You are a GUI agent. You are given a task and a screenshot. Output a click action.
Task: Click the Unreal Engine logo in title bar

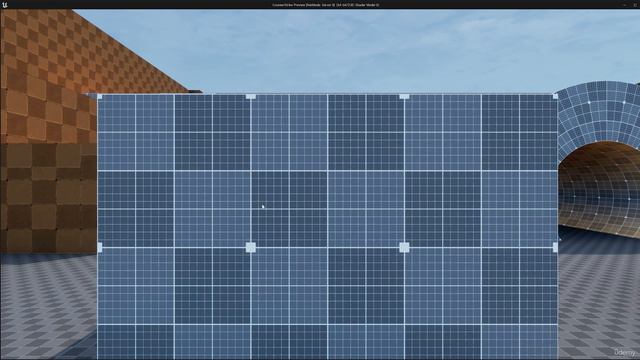tap(4, 4)
